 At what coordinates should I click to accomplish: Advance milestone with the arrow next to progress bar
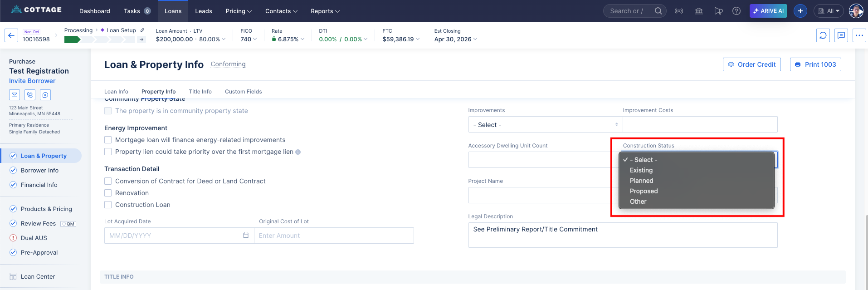pos(142,39)
